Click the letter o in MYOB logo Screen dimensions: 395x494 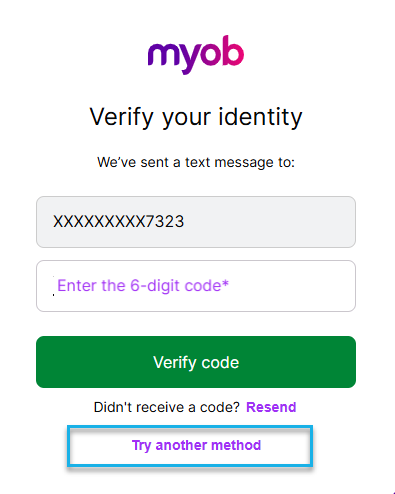(x=210, y=55)
